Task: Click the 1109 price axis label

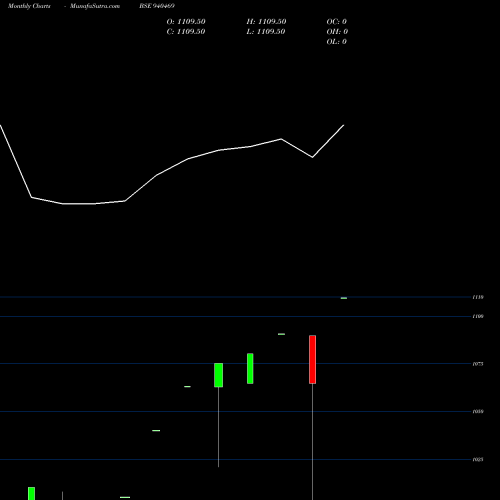Action: click(x=478, y=316)
